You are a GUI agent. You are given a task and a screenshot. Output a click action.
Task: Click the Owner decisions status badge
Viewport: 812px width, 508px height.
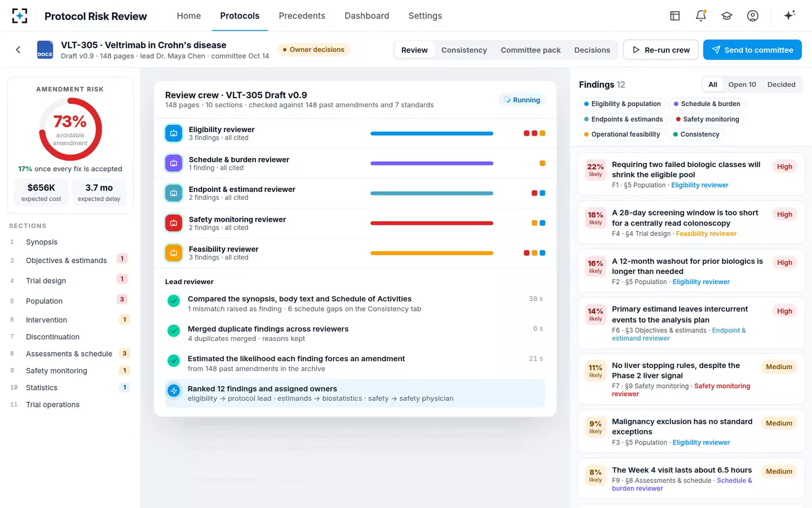pos(314,50)
